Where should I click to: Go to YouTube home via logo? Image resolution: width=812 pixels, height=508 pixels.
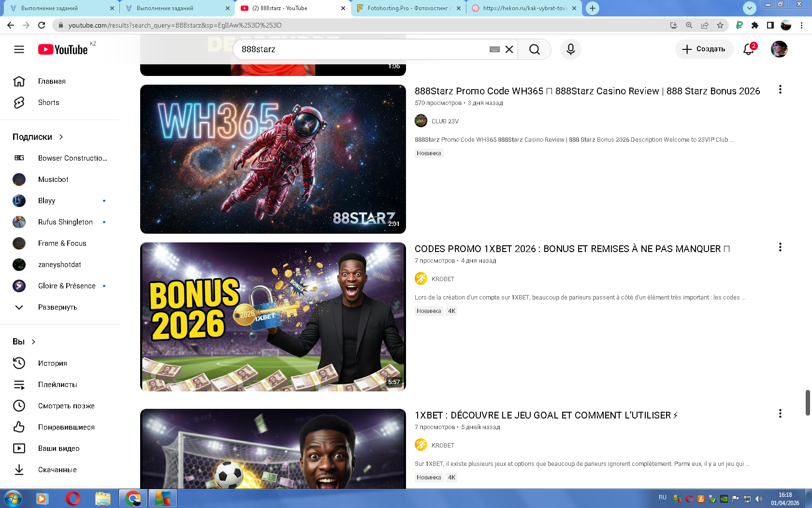[63, 49]
